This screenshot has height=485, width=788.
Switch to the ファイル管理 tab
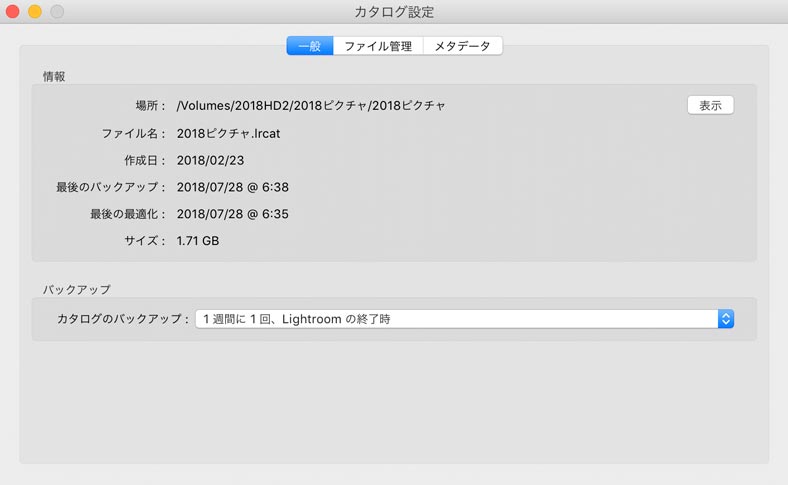(378, 46)
